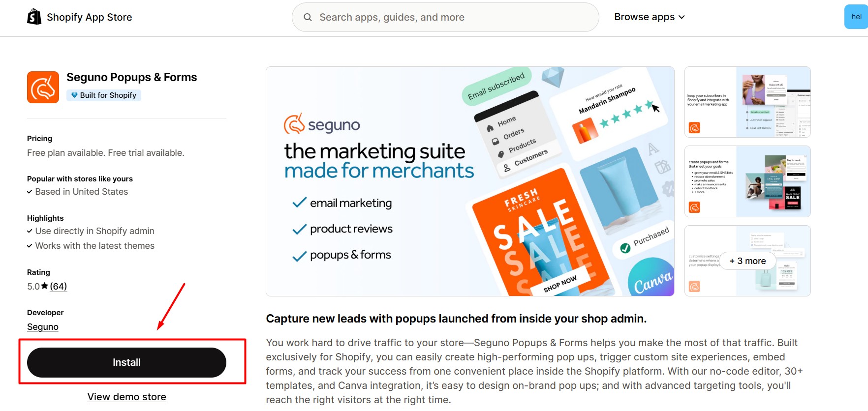This screenshot has width=868, height=411.
Task: Click the rating star icon
Action: [45, 286]
